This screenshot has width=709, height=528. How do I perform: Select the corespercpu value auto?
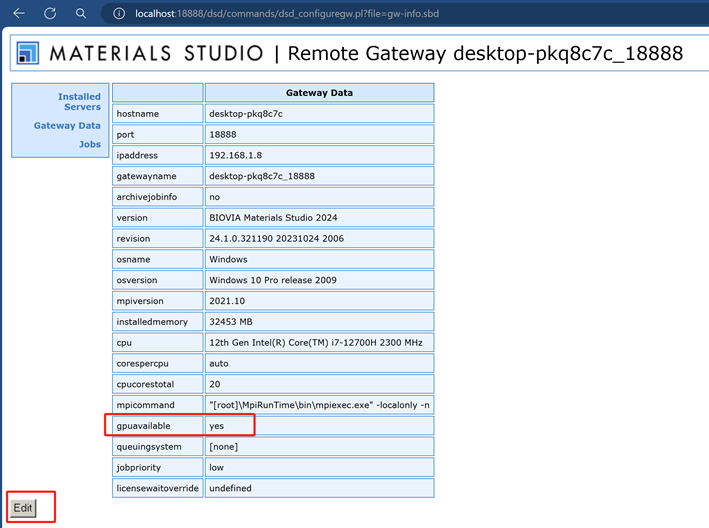pos(319,363)
